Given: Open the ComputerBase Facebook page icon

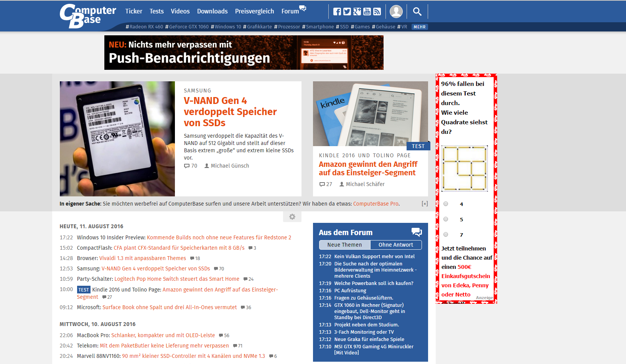Looking at the screenshot, I should pyautogui.click(x=337, y=12).
